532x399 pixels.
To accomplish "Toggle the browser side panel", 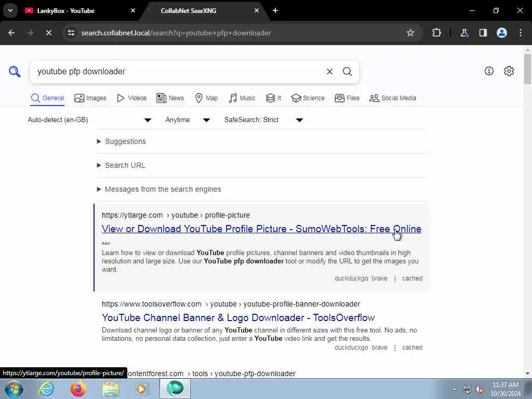I will (x=483, y=33).
